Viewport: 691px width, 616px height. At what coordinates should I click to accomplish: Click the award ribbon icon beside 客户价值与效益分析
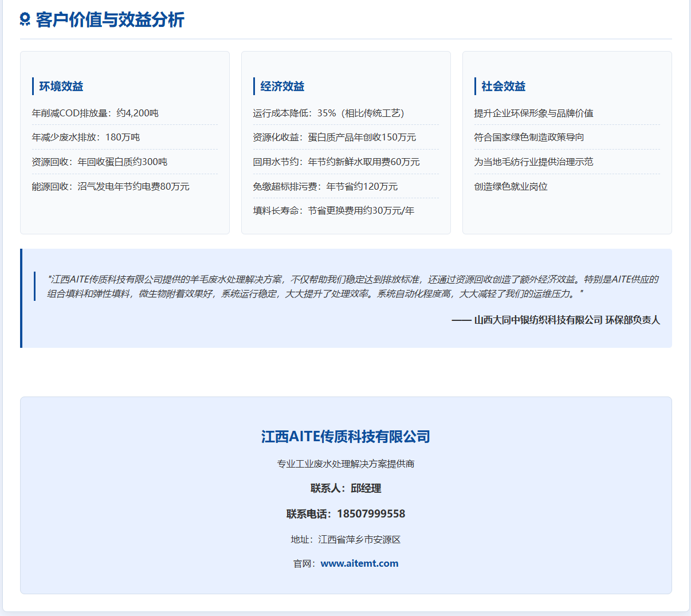[x=25, y=19]
